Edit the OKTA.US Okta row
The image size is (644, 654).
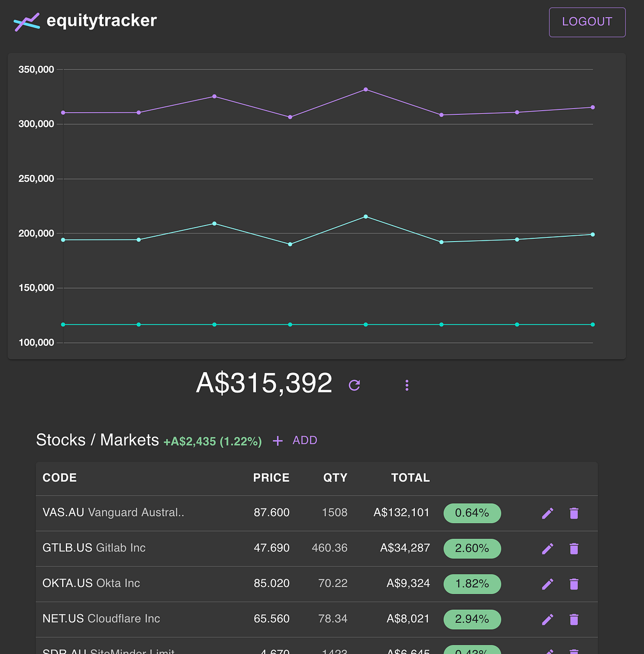pos(547,584)
